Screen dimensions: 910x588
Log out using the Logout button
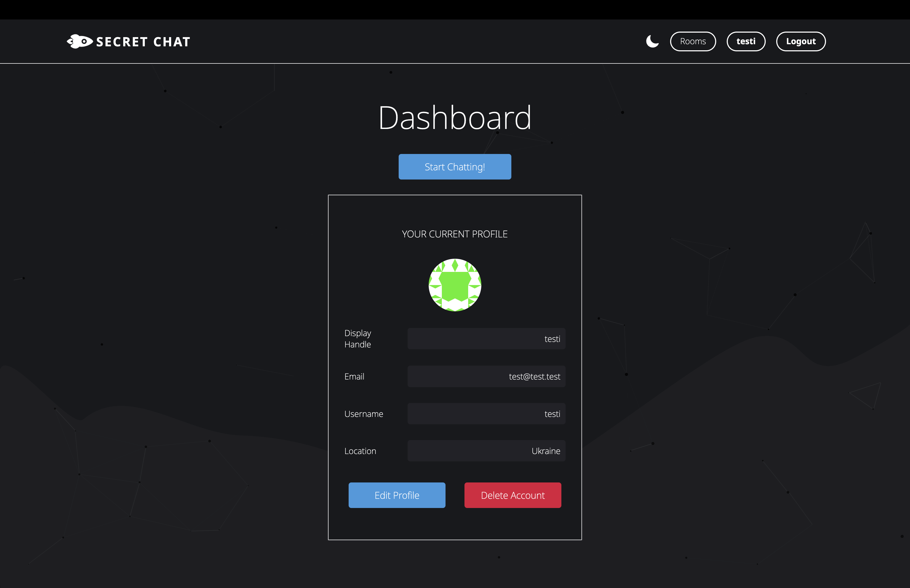[x=801, y=41]
